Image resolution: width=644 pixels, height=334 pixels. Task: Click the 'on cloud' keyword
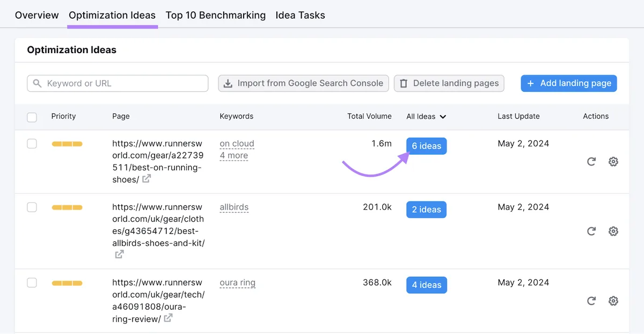coord(237,144)
